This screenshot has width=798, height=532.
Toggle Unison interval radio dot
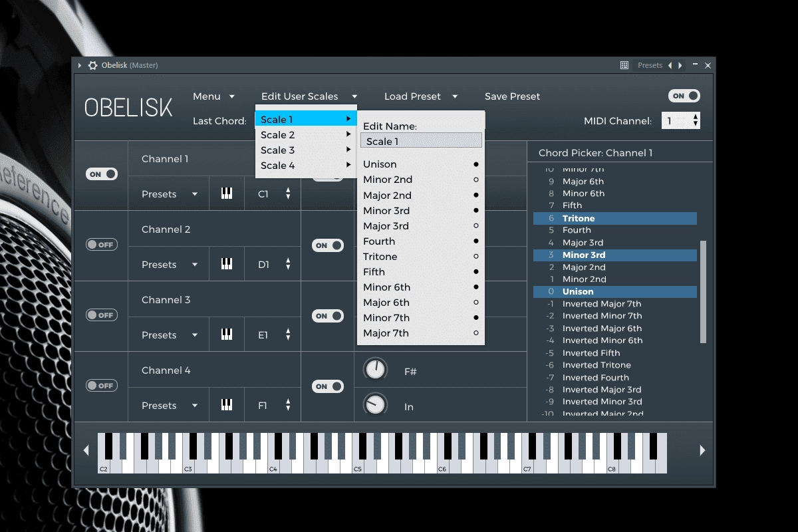tap(476, 164)
